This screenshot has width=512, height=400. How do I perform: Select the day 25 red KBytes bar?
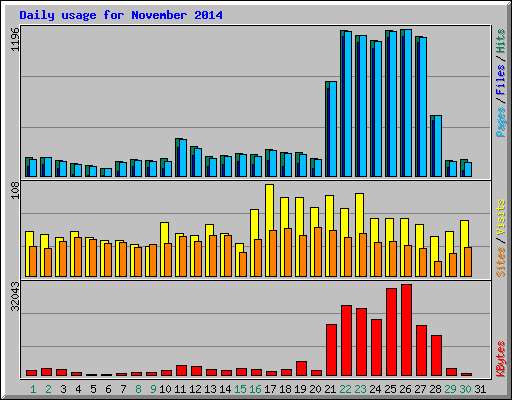pyautogui.click(x=392, y=332)
